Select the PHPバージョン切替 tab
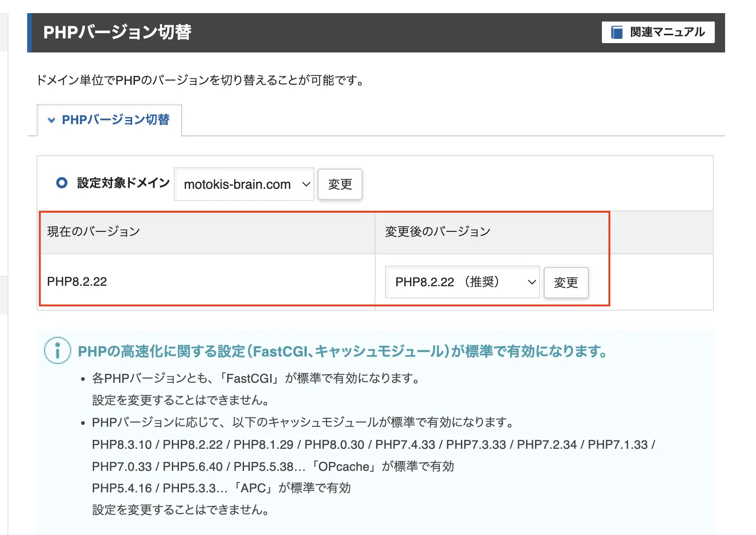 click(x=109, y=120)
